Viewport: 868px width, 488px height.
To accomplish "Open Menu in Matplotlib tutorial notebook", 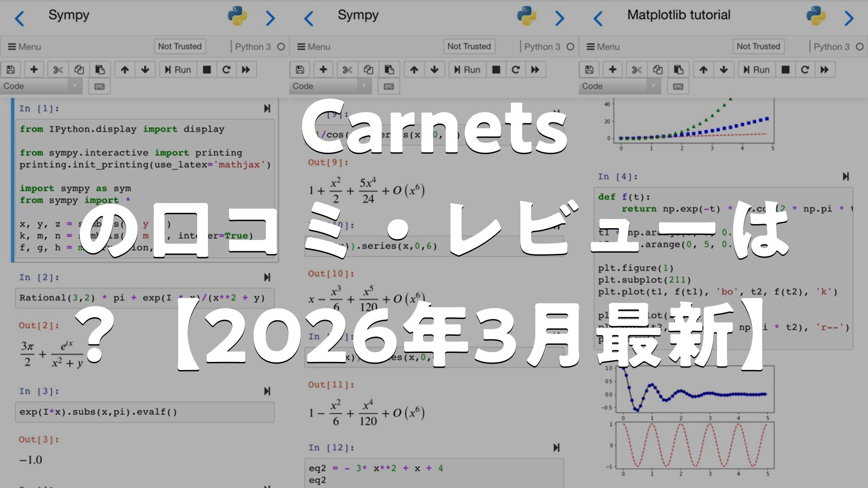I will pos(603,47).
